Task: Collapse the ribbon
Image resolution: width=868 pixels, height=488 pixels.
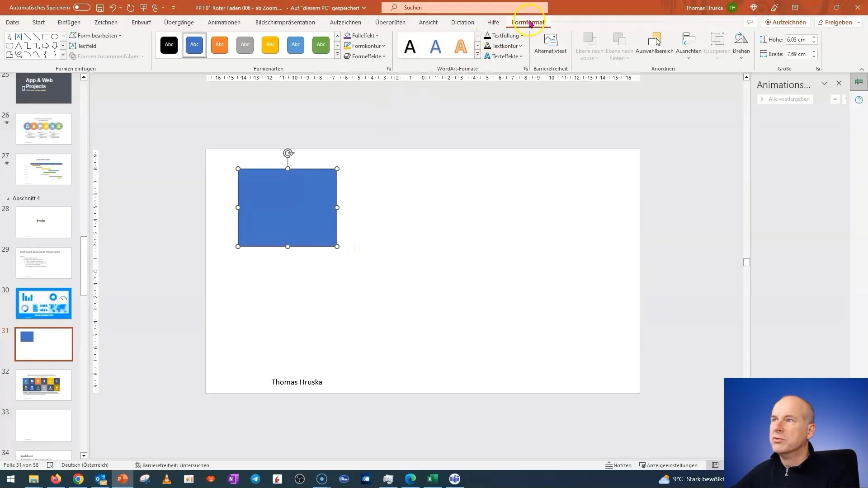Action: pos(862,69)
